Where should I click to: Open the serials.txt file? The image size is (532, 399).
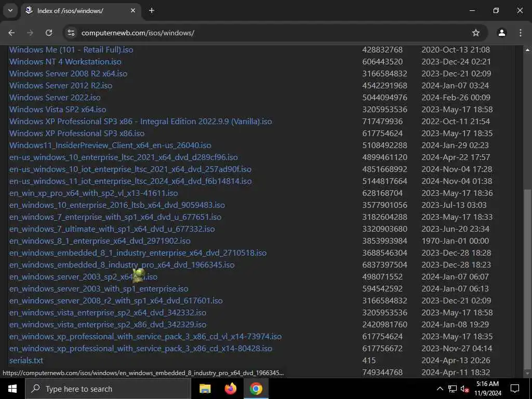26,361
